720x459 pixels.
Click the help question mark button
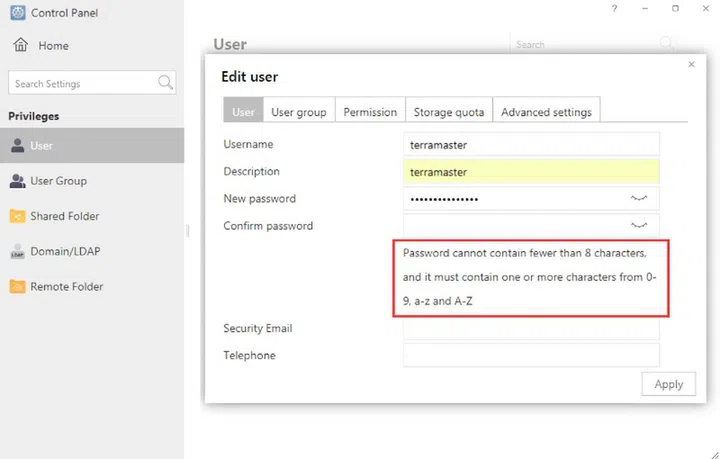click(614, 8)
